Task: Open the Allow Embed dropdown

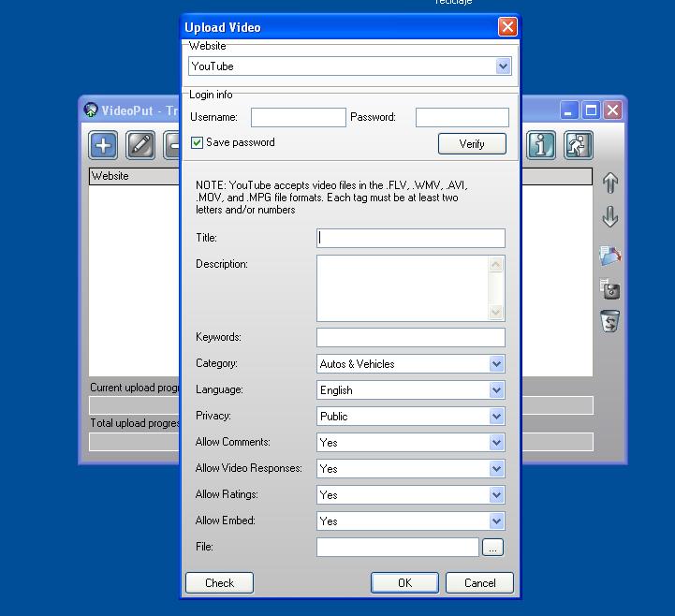Action: tap(411, 521)
